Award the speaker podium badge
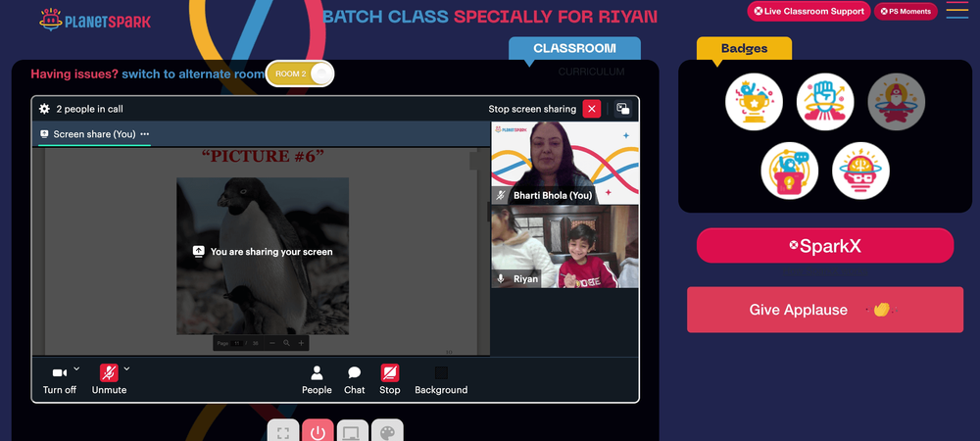The width and height of the screenshot is (980, 441). [x=789, y=171]
